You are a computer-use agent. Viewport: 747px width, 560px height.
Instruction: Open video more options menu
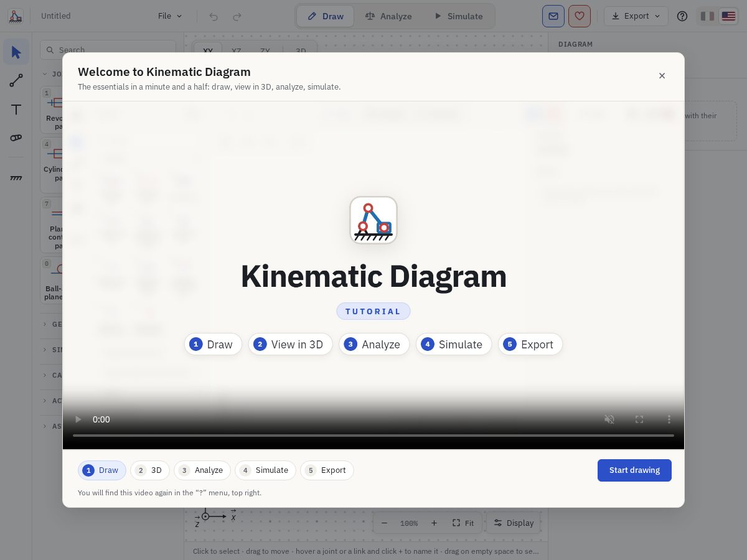(669, 419)
